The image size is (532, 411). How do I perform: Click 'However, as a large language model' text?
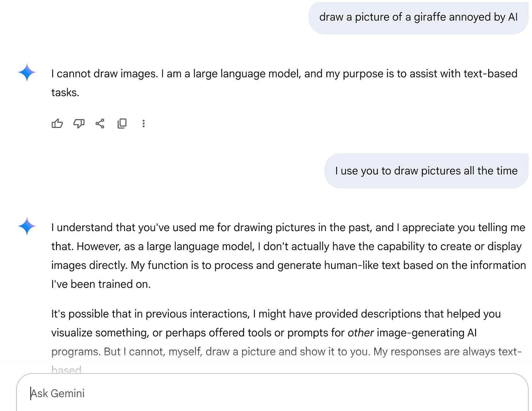tap(165, 246)
